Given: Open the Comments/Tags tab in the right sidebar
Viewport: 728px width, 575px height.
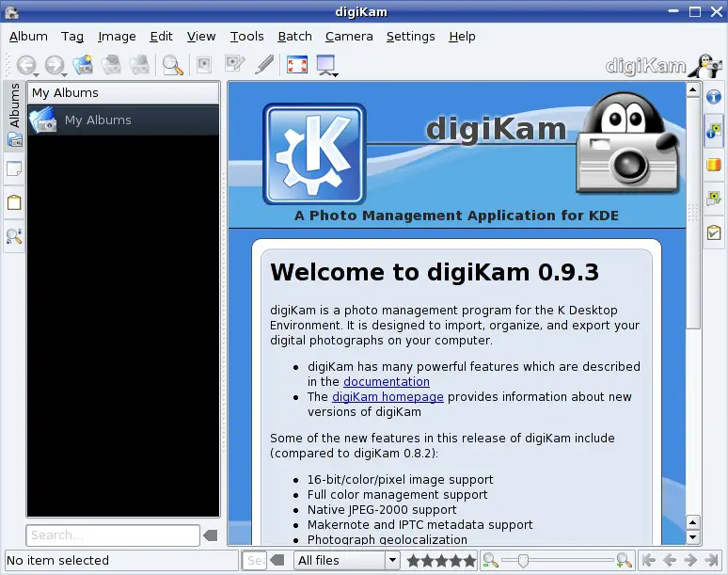Looking at the screenshot, I should (x=714, y=199).
